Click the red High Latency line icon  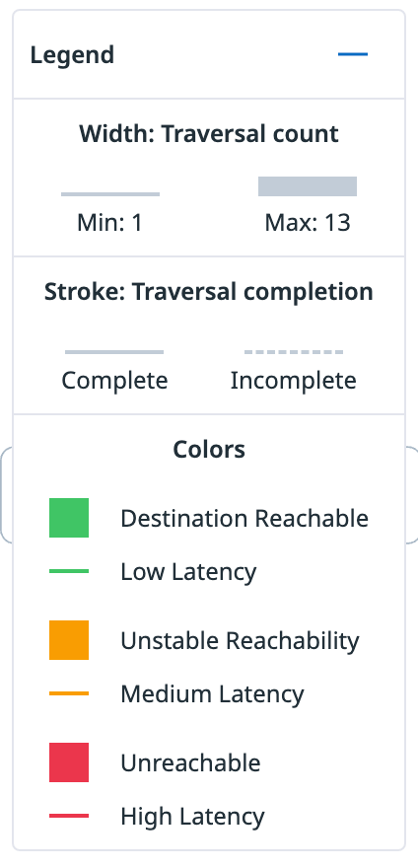click(x=69, y=816)
